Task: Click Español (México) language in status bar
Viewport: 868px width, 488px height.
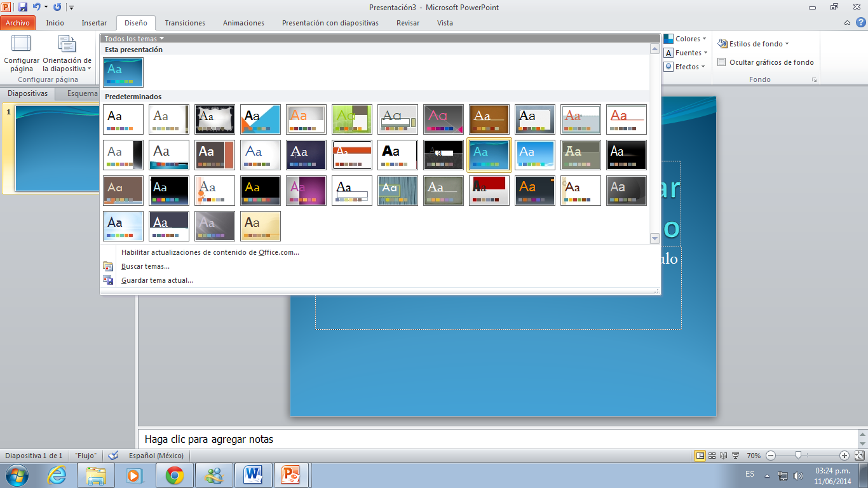Action: point(156,456)
